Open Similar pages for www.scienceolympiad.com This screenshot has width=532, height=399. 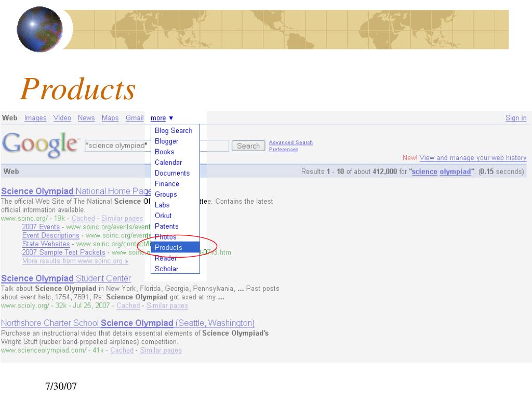click(x=161, y=350)
